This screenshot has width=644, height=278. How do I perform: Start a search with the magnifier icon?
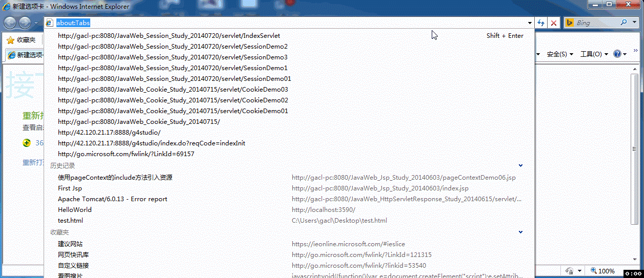click(624, 23)
